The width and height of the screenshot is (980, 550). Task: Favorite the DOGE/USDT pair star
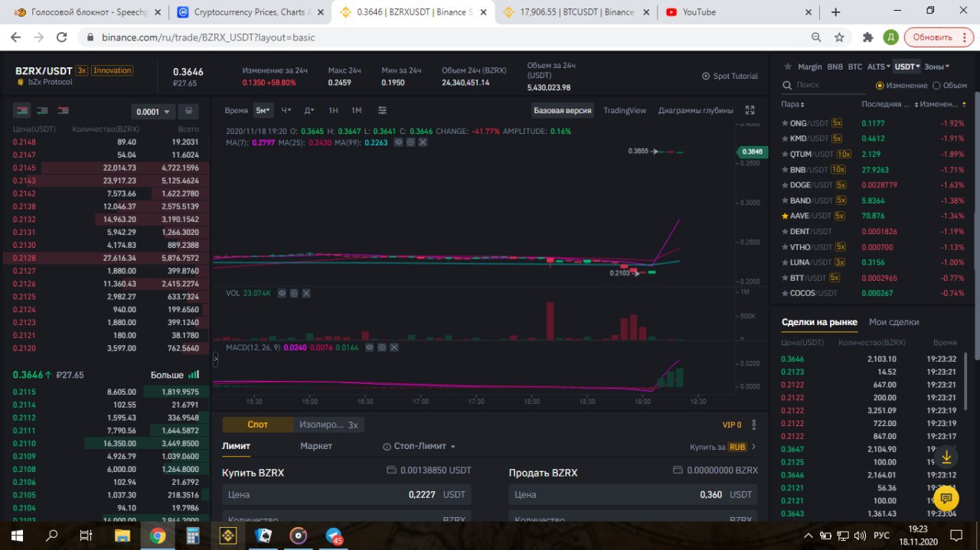click(785, 185)
